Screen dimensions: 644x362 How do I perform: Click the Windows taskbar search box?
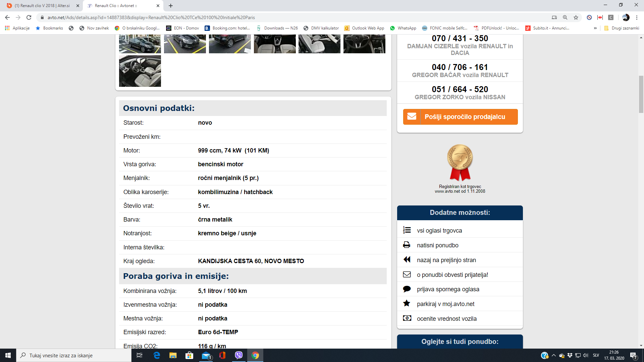click(74, 355)
